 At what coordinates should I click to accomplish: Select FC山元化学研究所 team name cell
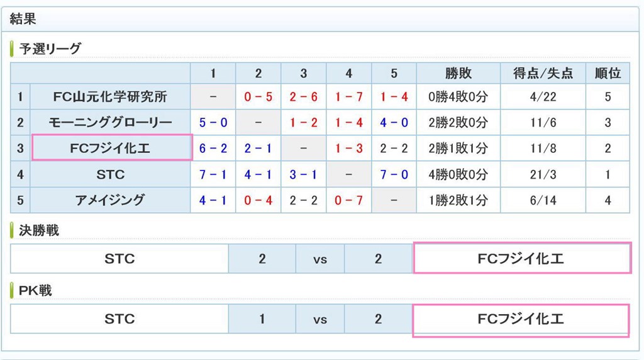tap(110, 96)
